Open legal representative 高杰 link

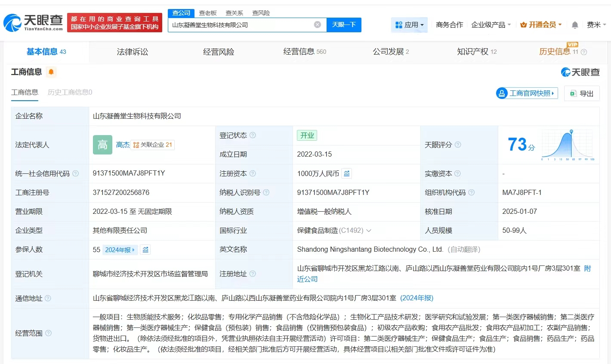pos(123,145)
